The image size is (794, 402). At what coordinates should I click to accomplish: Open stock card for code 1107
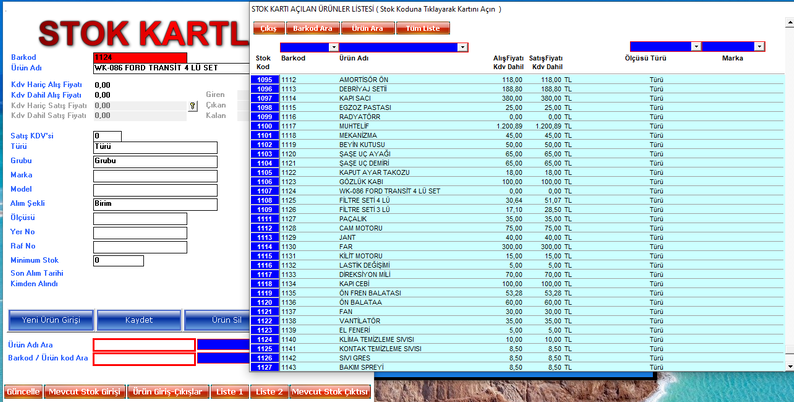click(264, 191)
